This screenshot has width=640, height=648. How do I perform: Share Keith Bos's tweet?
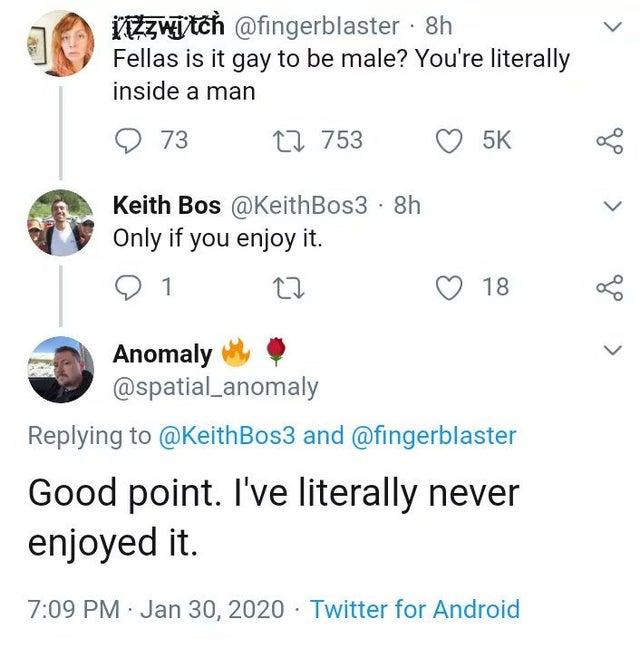(609, 287)
